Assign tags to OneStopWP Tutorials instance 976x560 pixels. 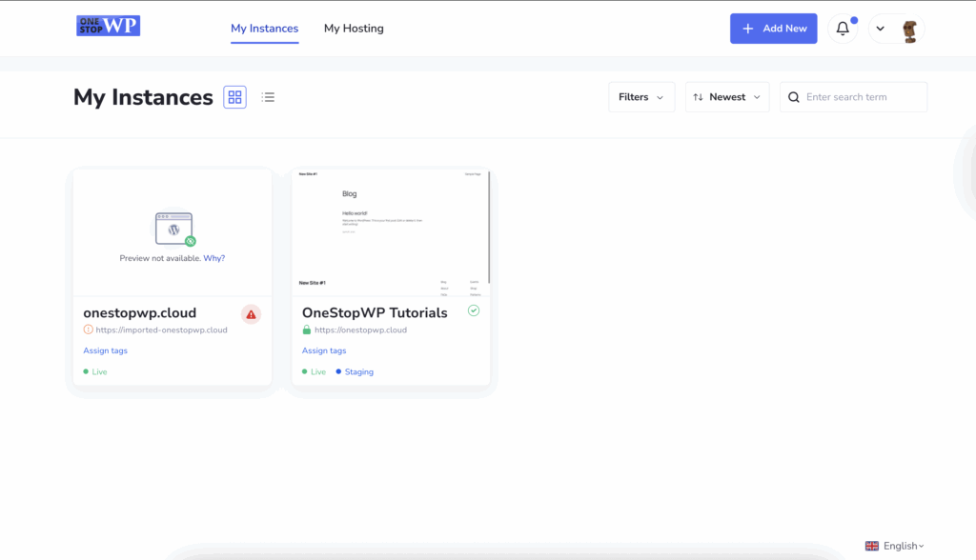point(324,350)
